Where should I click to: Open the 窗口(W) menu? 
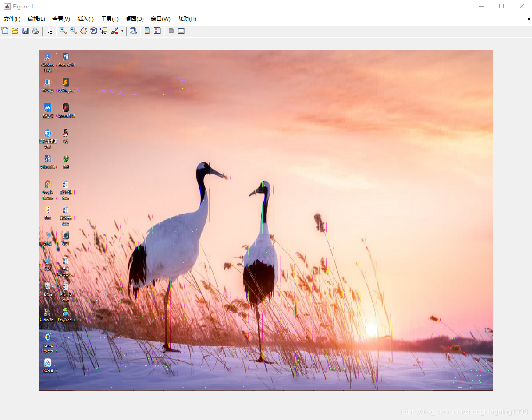tap(160, 19)
